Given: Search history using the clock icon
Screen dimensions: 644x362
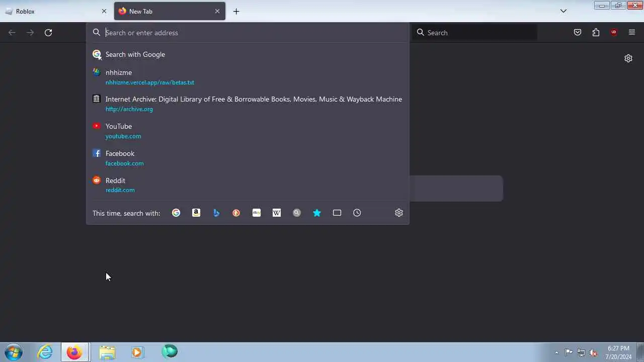Looking at the screenshot, I should point(357,213).
